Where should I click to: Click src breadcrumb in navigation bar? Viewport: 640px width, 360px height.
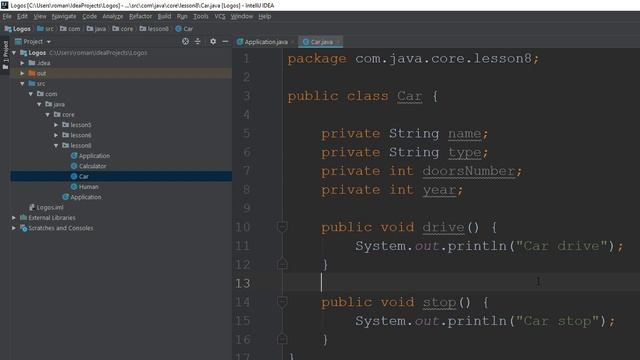45,29
